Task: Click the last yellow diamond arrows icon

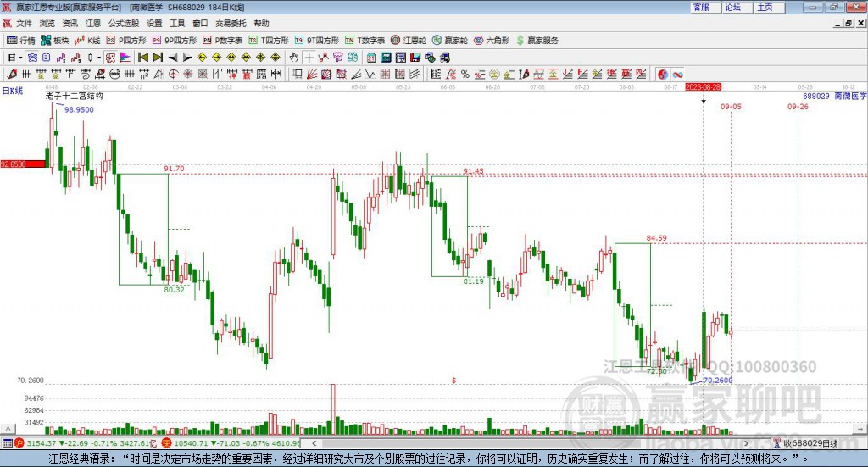Action: 275,58
